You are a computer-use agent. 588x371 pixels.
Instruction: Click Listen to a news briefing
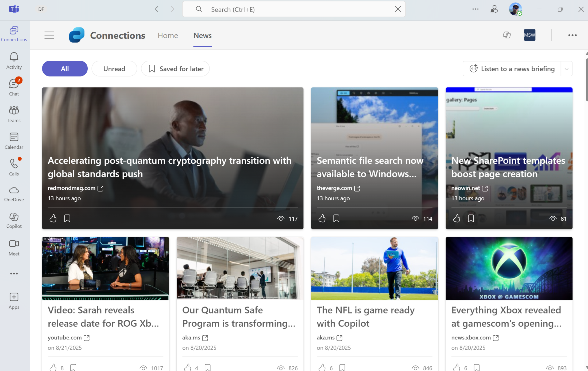click(x=512, y=69)
